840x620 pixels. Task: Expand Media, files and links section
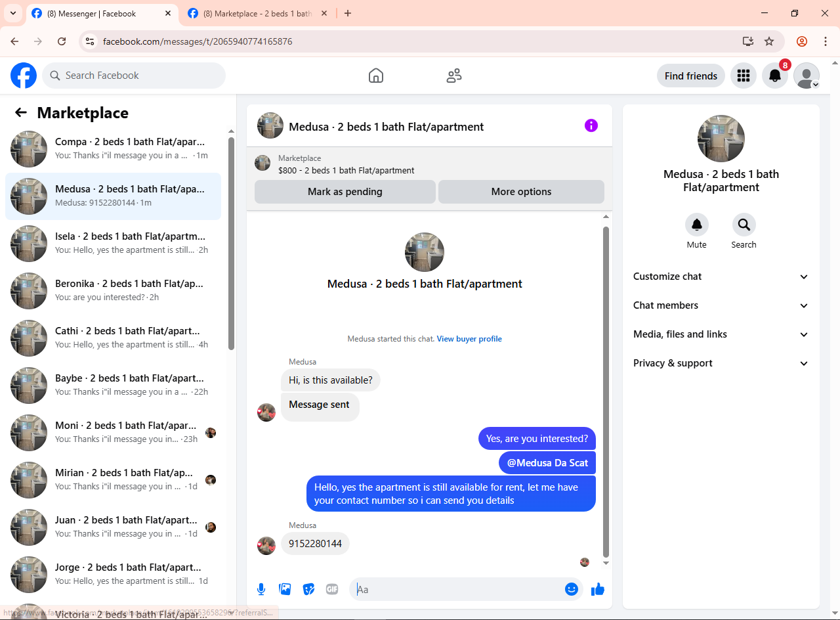(x=721, y=334)
